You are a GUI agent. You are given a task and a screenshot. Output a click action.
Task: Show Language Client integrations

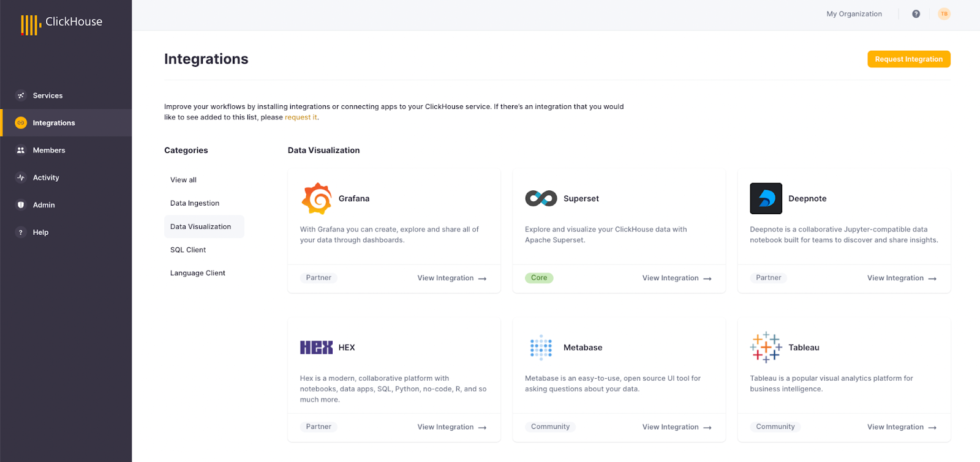(x=198, y=273)
